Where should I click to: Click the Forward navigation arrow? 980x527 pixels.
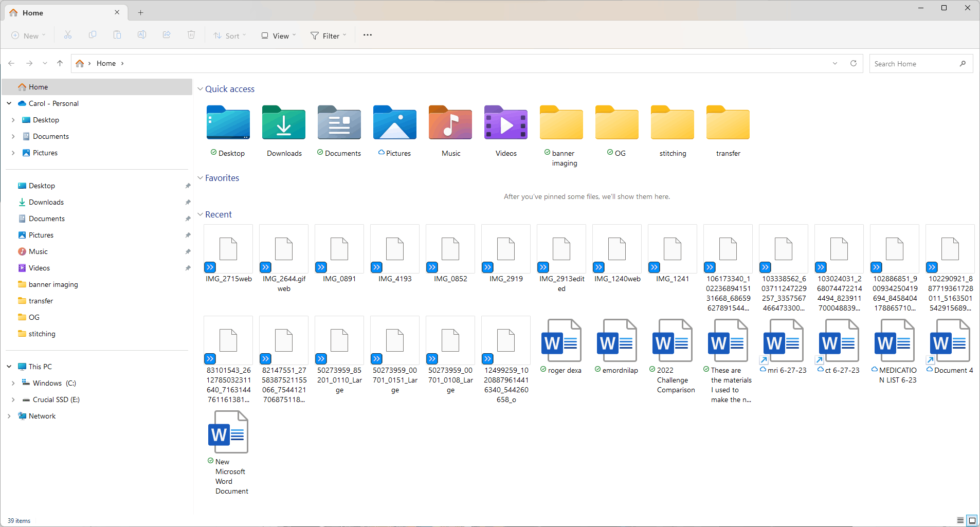tap(29, 63)
